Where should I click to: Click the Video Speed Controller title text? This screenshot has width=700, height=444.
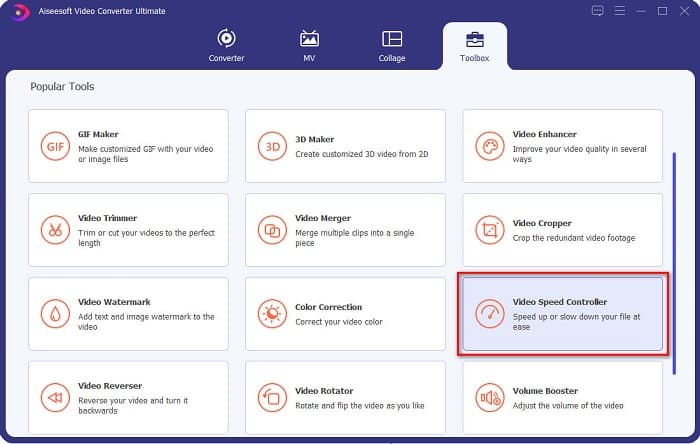pyautogui.click(x=560, y=302)
